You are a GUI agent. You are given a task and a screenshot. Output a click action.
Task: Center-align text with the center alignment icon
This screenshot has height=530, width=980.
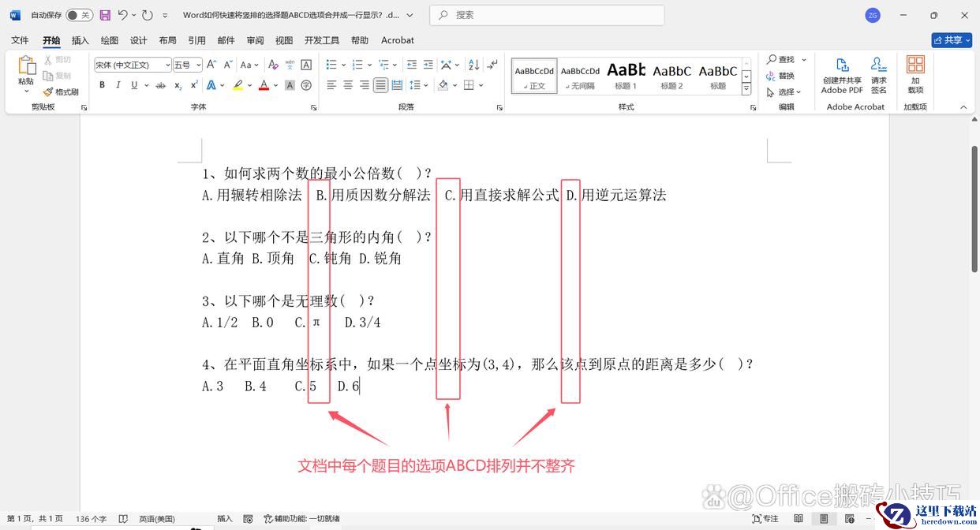(x=348, y=85)
